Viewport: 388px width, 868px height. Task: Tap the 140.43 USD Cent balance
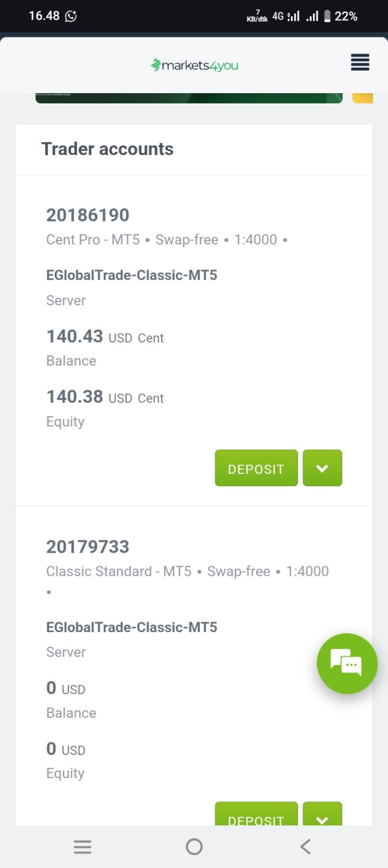tap(105, 337)
